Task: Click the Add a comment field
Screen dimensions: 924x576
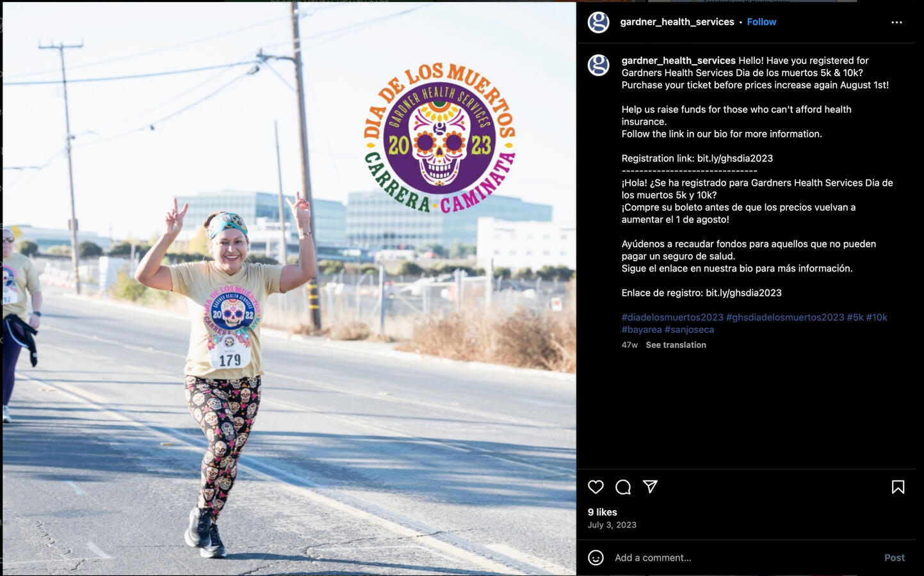Action: (x=743, y=558)
